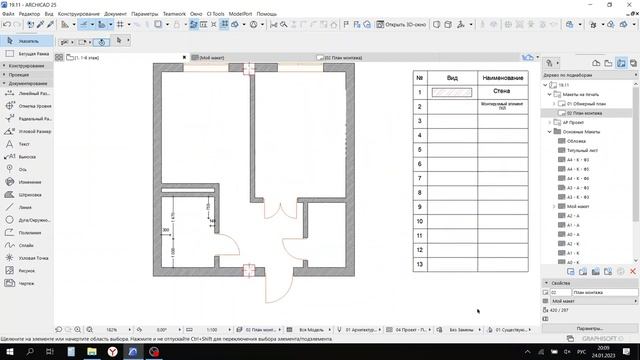The width and height of the screenshot is (640, 360).
Task: Toggle the Project Map house icon in Navigator
Action: tap(596, 63)
